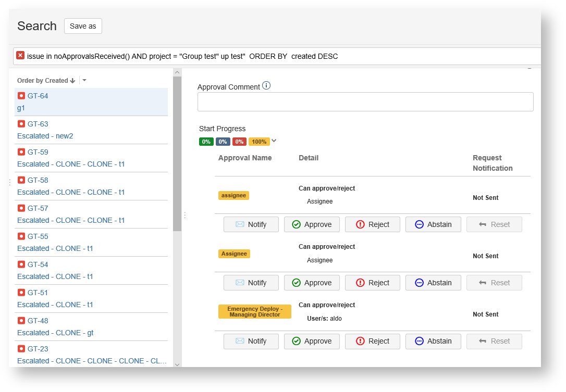This screenshot has width=566, height=392.
Task: Click the Approval Comment info icon
Action: 266,86
